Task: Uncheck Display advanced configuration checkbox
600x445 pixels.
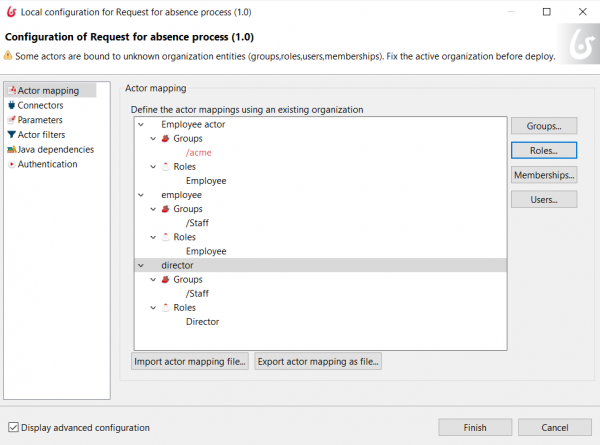Action: point(13,427)
